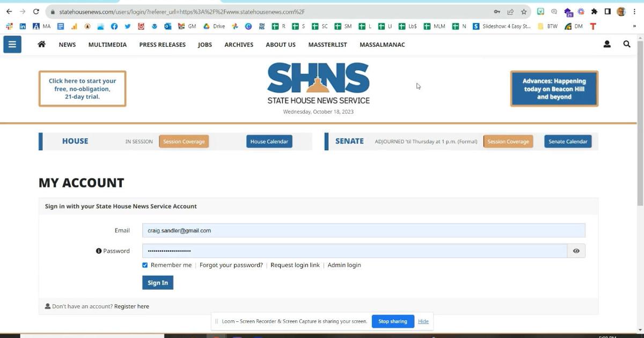Click the browser back arrow
Image resolution: width=644 pixels, height=338 pixels.
pos(9,11)
